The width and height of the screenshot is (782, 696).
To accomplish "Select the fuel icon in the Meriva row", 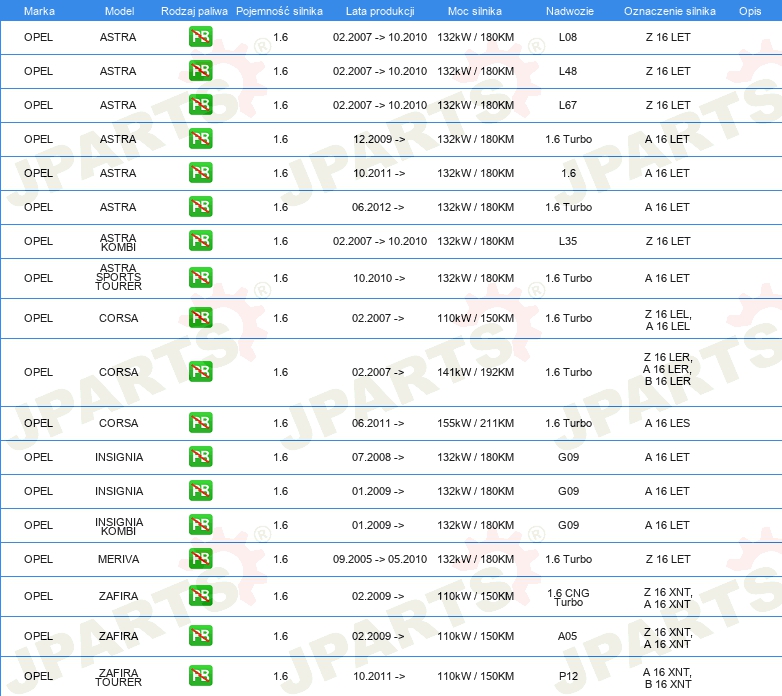I will coord(200,558).
